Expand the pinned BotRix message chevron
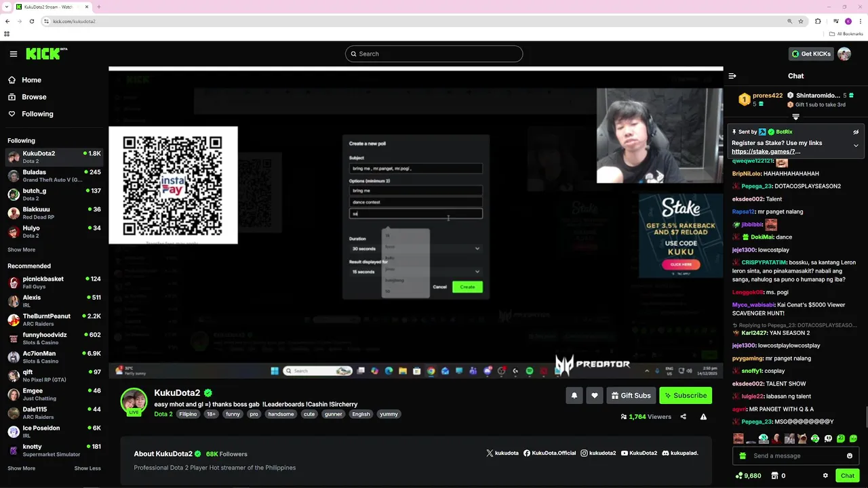Screen dimensions: 868x488 pos(856,145)
